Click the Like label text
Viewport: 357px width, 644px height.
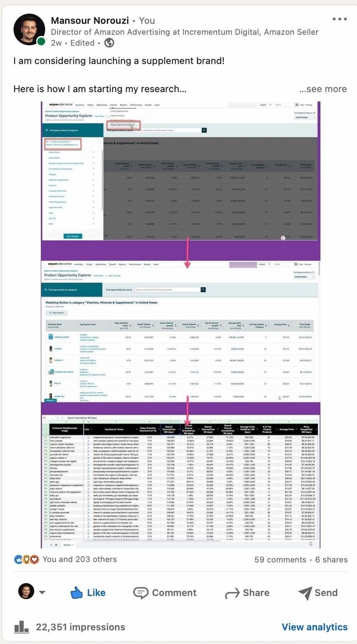point(96,593)
